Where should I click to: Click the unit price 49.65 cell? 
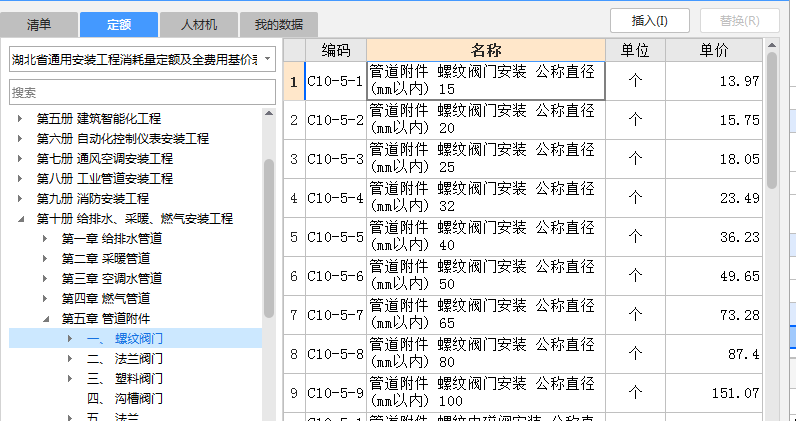coord(714,276)
